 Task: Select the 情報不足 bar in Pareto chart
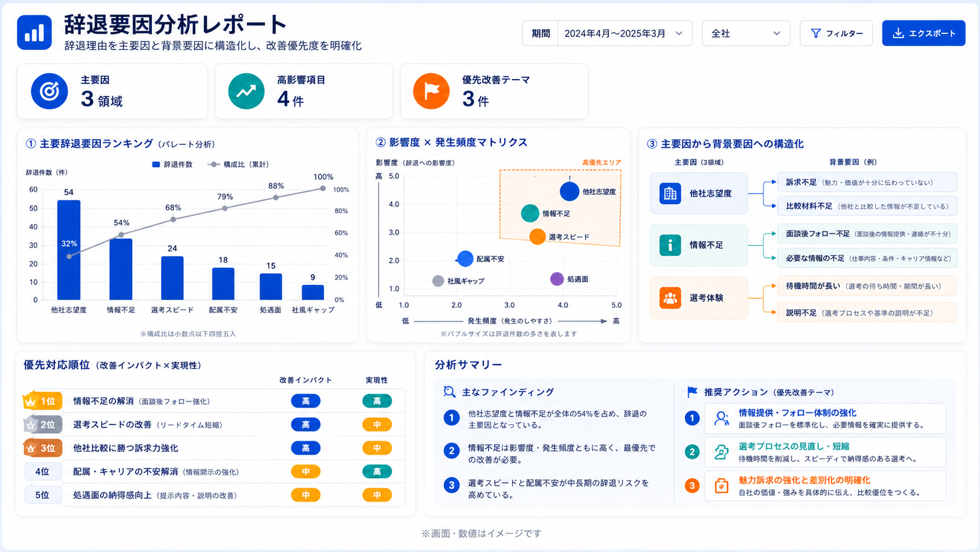[x=121, y=269]
